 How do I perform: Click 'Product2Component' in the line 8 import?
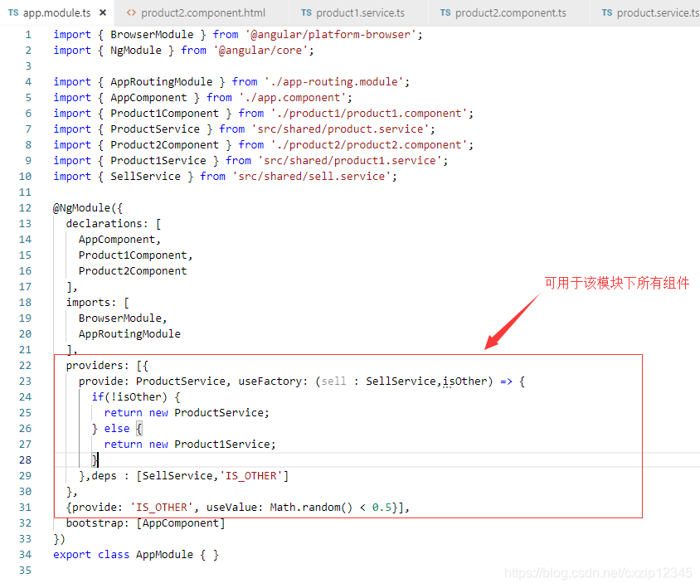click(165, 145)
